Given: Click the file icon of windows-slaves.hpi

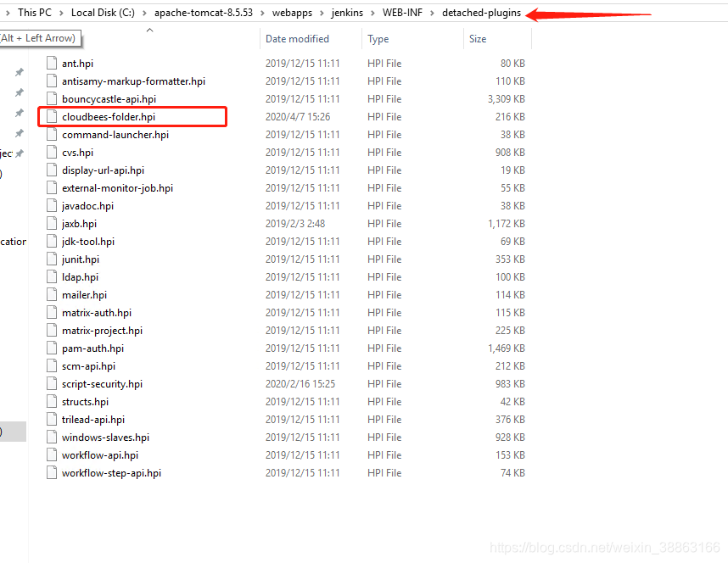Looking at the screenshot, I should 52,438.
